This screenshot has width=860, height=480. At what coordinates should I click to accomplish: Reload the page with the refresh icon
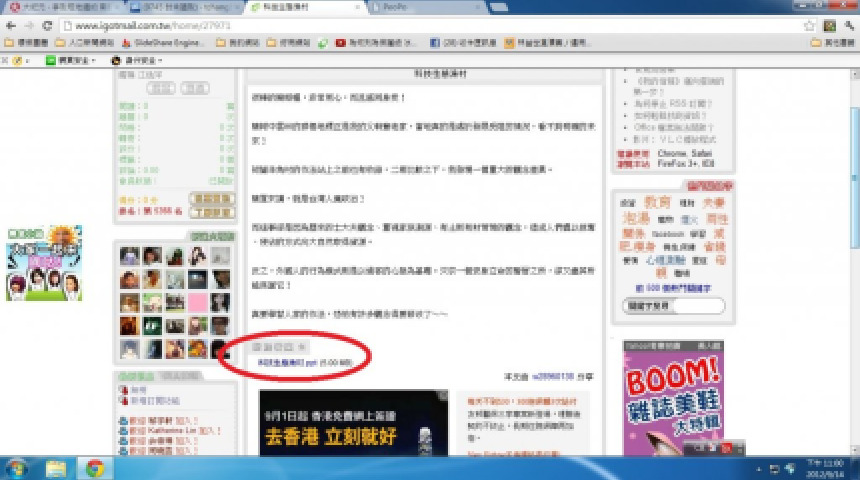47,24
